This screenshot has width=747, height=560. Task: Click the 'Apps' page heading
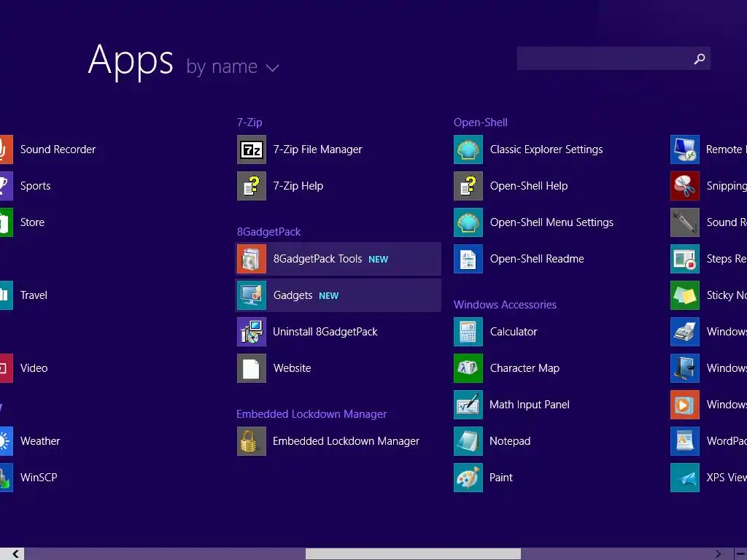point(131,60)
